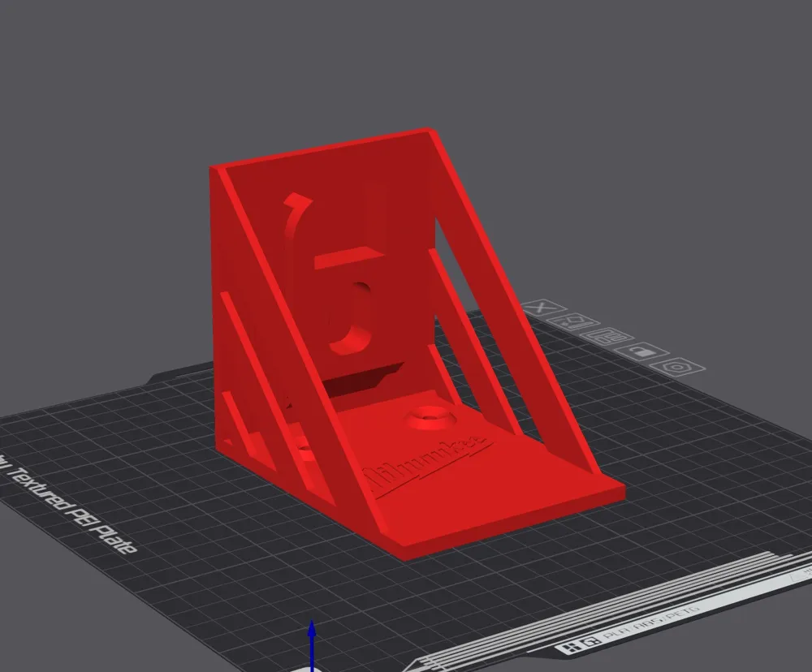Image resolution: width=812 pixels, height=672 pixels.
Task: Select the embossed Milwaukee logo on base
Action: point(425,463)
